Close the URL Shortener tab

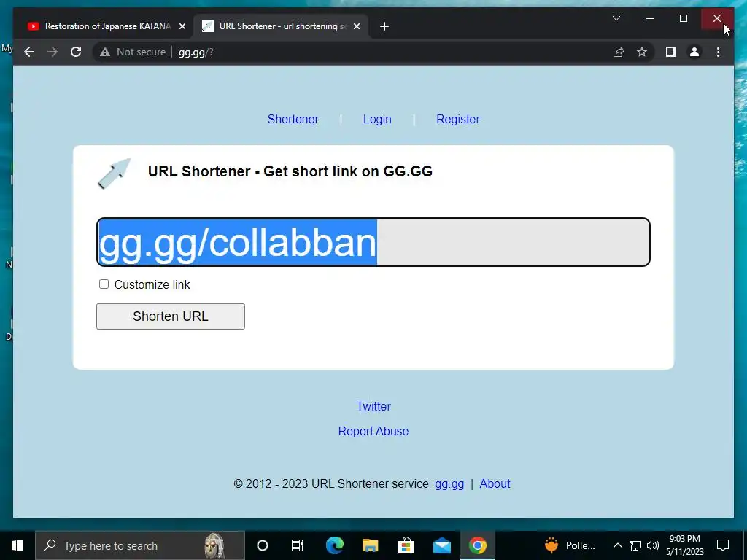point(356,26)
